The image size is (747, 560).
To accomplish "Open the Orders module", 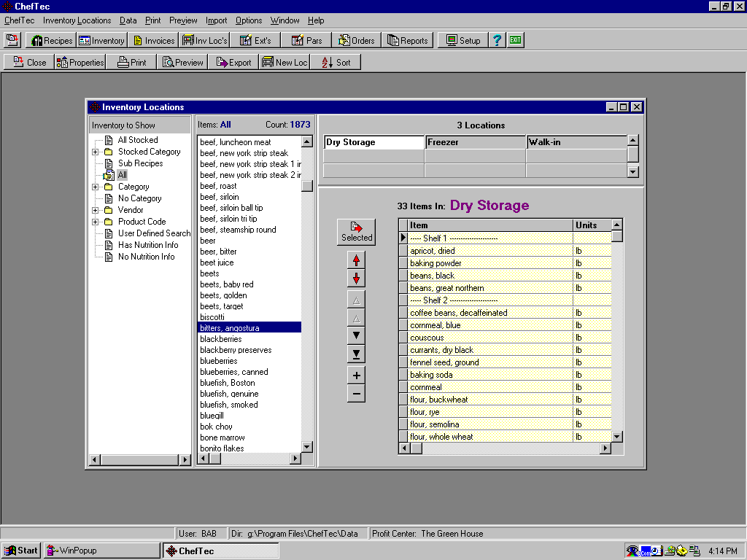I will click(x=357, y=40).
